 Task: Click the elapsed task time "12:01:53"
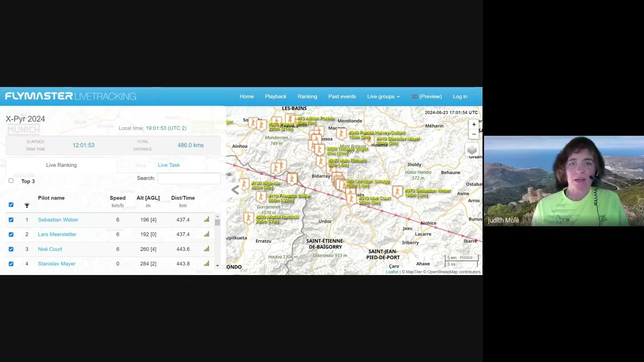(84, 145)
